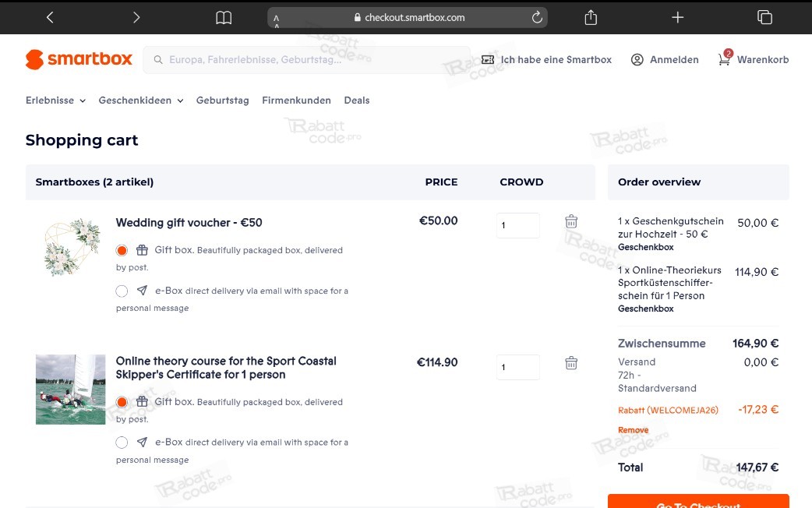
Task: Open the Geburtstag menu item
Action: tap(222, 100)
